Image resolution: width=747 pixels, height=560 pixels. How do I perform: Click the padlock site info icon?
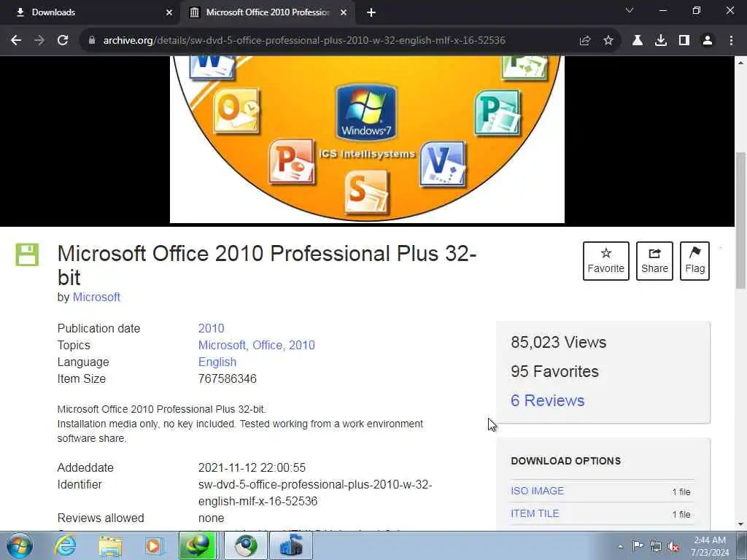click(x=92, y=41)
